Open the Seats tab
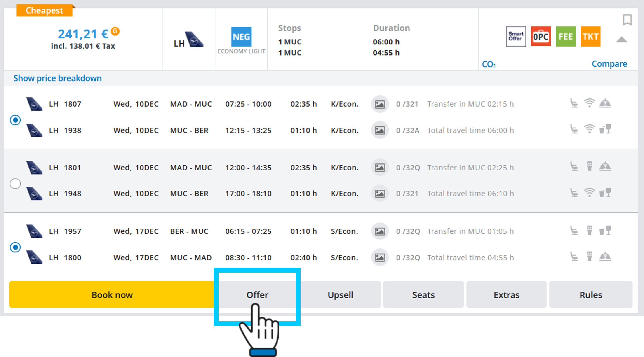 point(423,295)
